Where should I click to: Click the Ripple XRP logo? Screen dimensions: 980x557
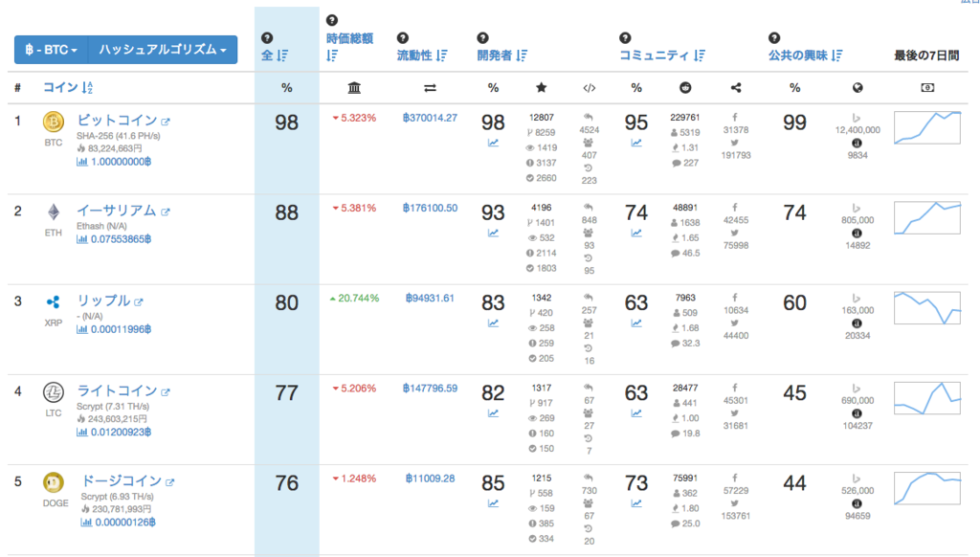54,302
